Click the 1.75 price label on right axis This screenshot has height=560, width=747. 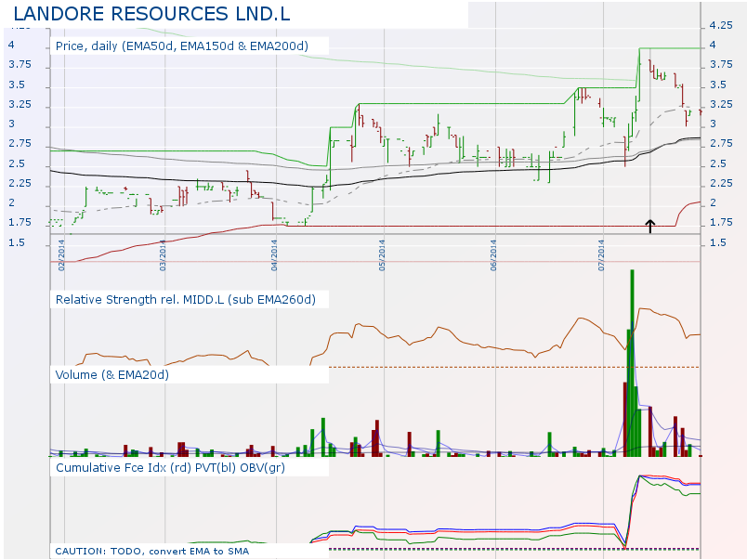(721, 222)
